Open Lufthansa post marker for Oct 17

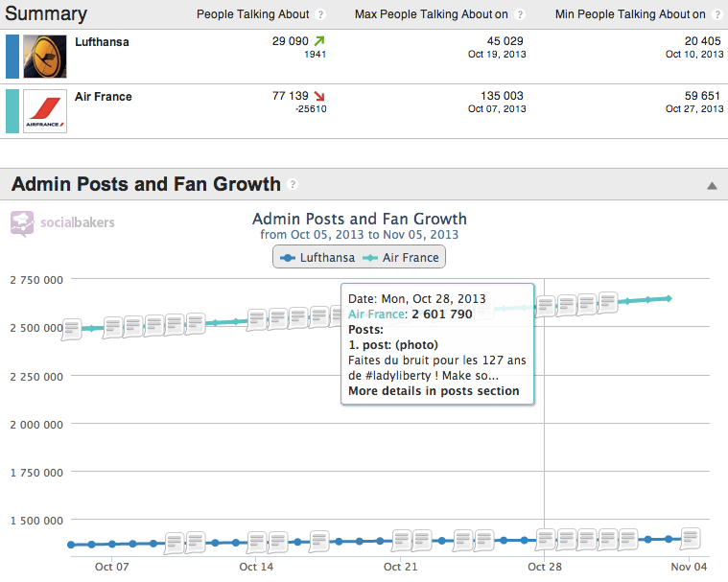coord(319,541)
